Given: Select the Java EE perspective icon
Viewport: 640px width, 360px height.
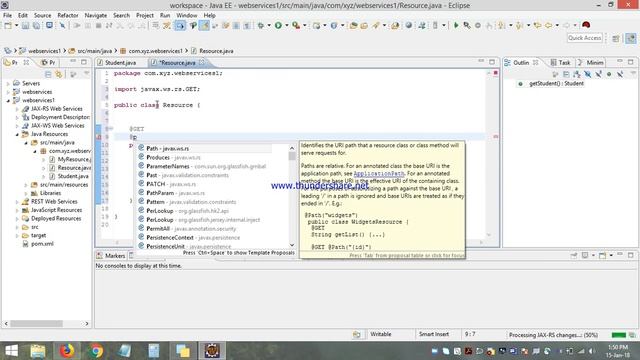Looking at the screenshot, I should click(x=631, y=38).
